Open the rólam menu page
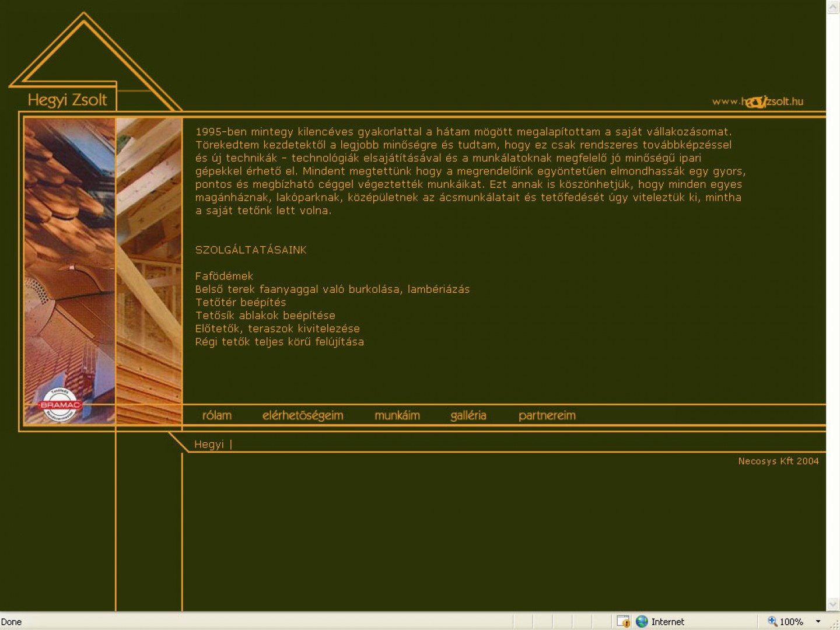This screenshot has height=630, width=840. [217, 415]
